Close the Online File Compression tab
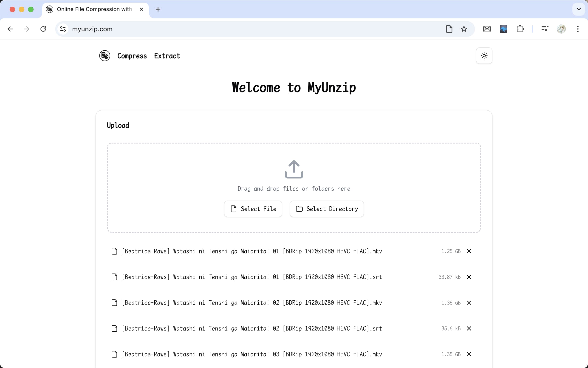Screen dimensions: 588x368 click(141, 9)
